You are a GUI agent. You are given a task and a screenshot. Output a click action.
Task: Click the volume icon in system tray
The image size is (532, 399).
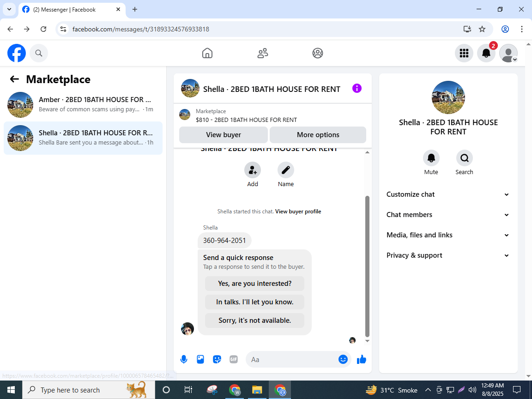coord(472,390)
